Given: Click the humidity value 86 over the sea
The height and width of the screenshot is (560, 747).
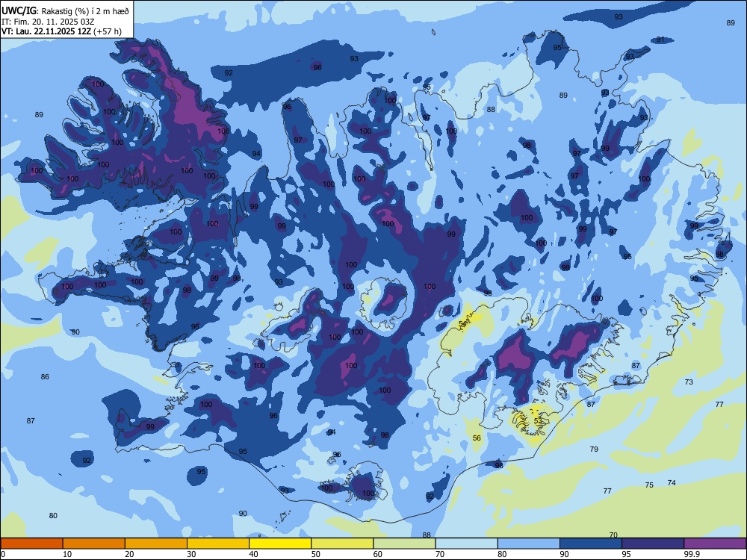Looking at the screenshot, I should click(45, 376).
